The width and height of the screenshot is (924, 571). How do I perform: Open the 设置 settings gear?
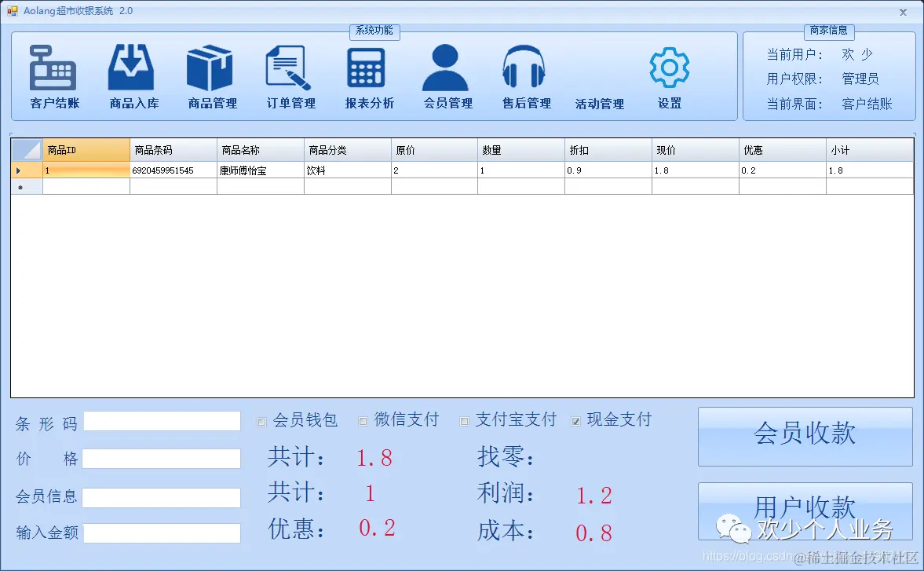click(668, 75)
